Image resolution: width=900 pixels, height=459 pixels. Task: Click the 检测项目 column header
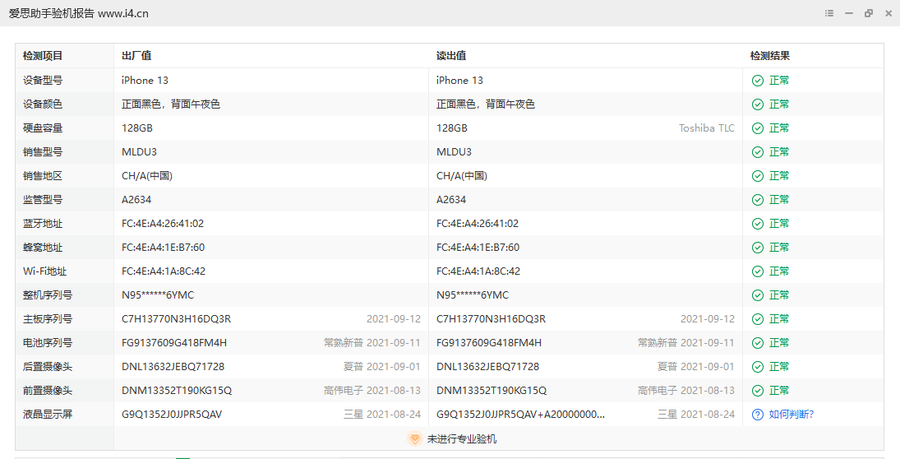pyautogui.click(x=42, y=56)
